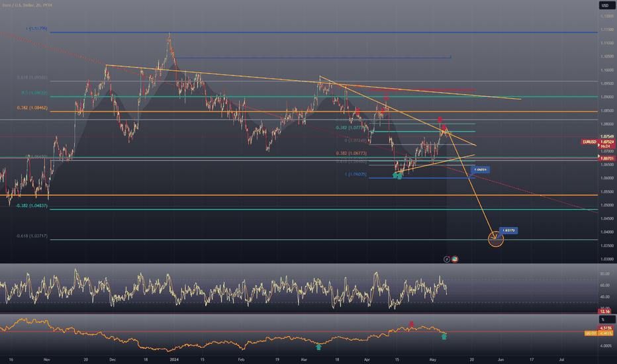
Task: Click the 4.515% red axis label
Action: point(606,328)
